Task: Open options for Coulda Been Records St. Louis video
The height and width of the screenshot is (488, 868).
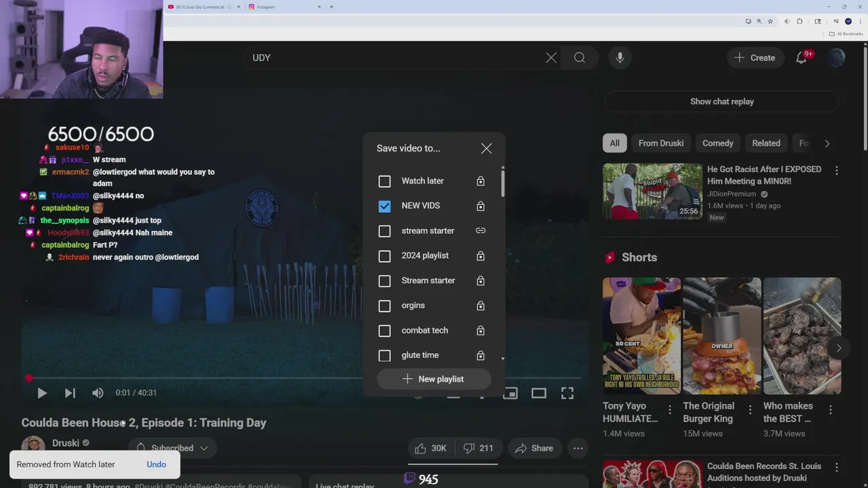Action: pos(836,468)
